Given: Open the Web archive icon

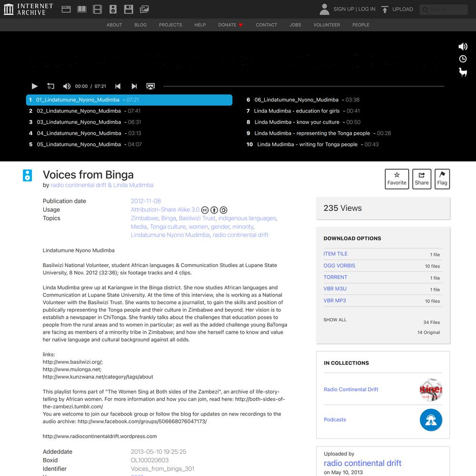Looking at the screenshot, I should coord(66,9).
